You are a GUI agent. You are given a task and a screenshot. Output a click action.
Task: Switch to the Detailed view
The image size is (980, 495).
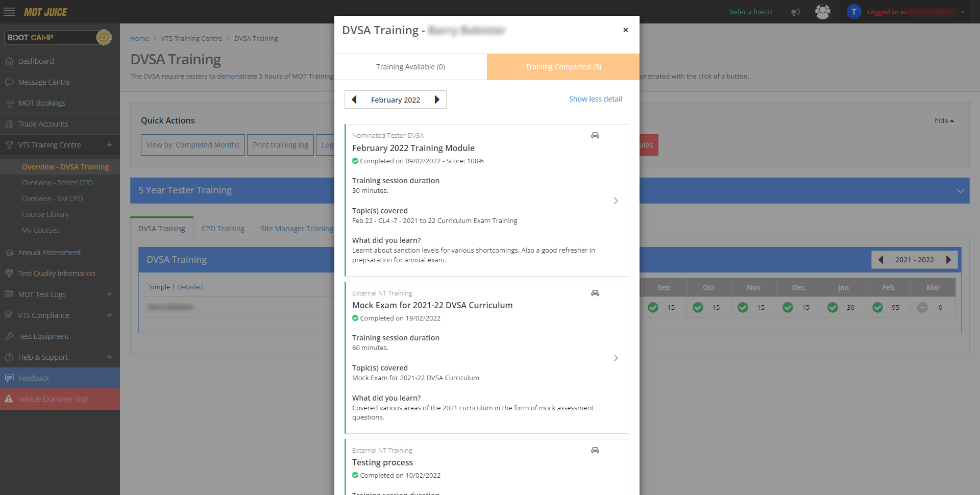pyautogui.click(x=190, y=287)
